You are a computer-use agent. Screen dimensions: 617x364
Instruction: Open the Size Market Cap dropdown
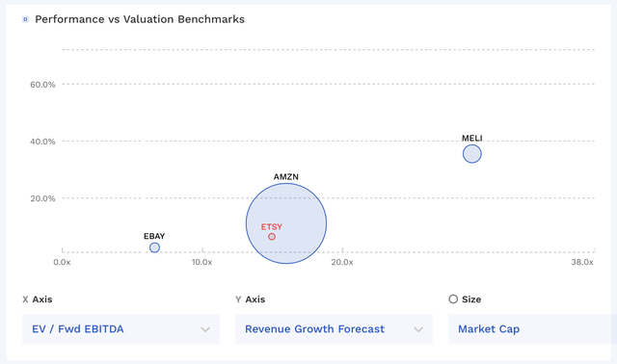point(532,329)
